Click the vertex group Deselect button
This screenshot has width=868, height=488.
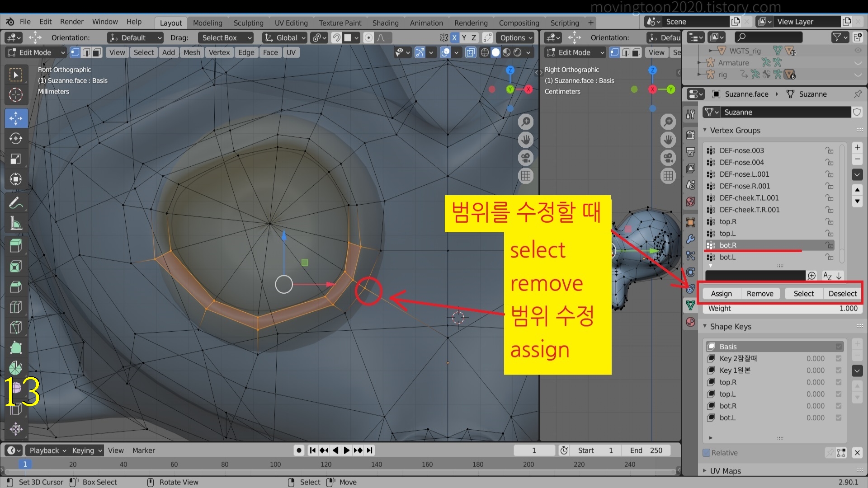tap(843, 294)
